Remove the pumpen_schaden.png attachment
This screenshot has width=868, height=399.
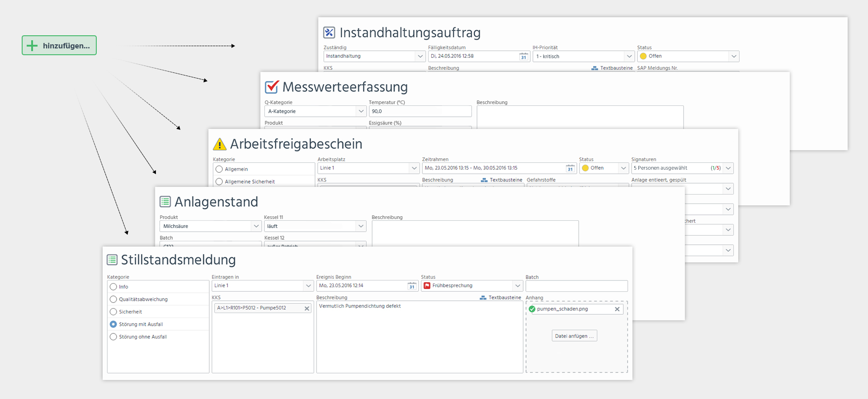(617, 309)
